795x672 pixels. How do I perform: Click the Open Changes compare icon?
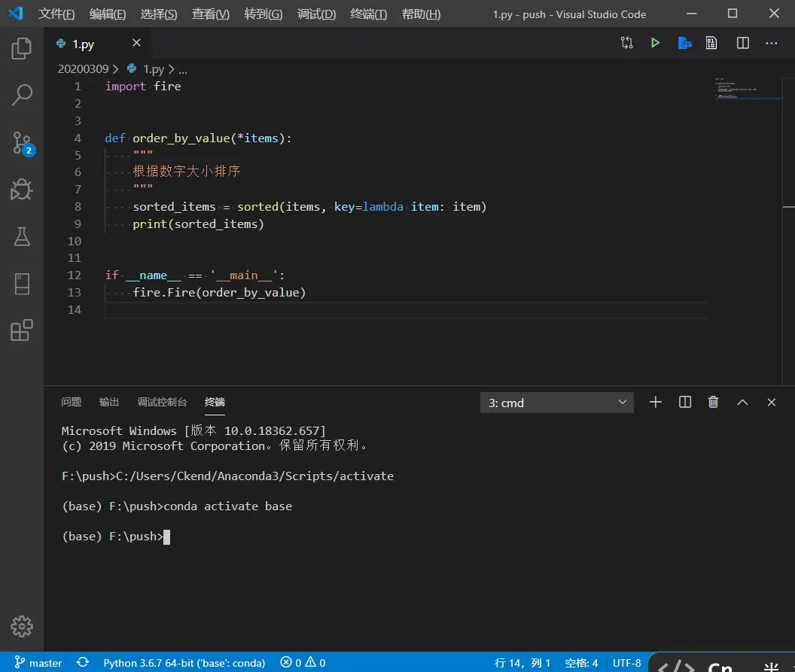click(626, 43)
